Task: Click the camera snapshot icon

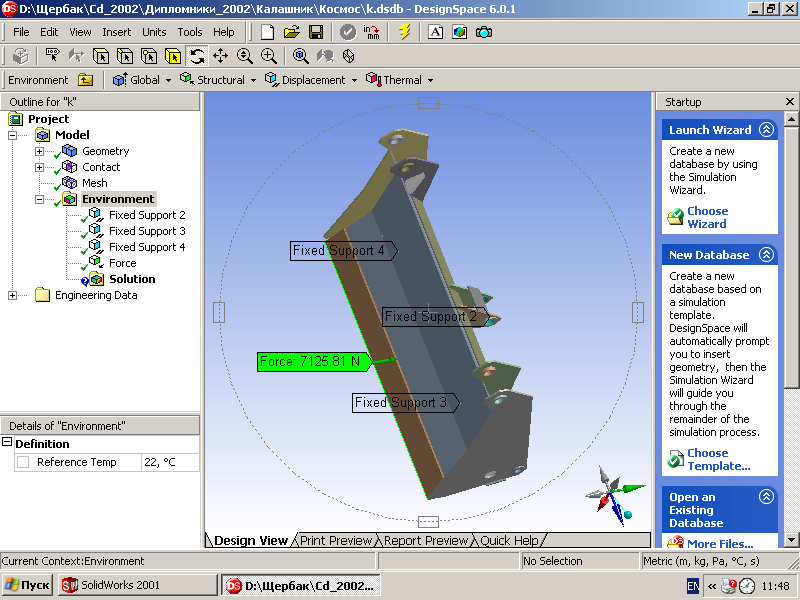Action: (484, 32)
